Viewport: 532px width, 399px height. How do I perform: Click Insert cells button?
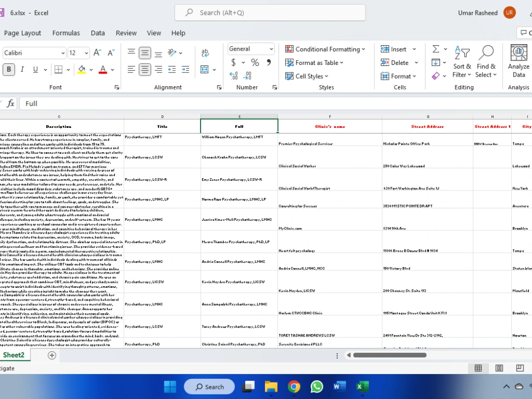point(394,49)
